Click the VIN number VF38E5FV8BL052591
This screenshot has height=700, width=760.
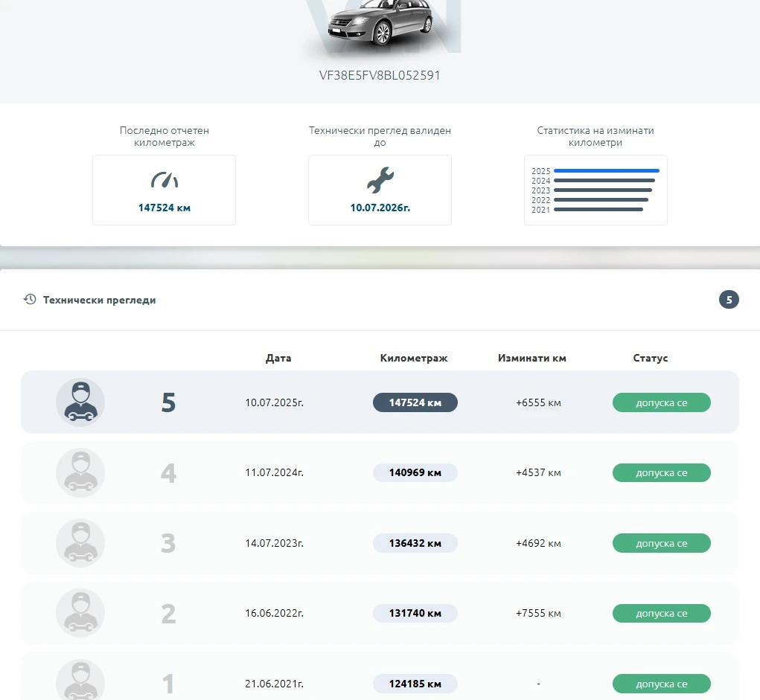click(380, 75)
